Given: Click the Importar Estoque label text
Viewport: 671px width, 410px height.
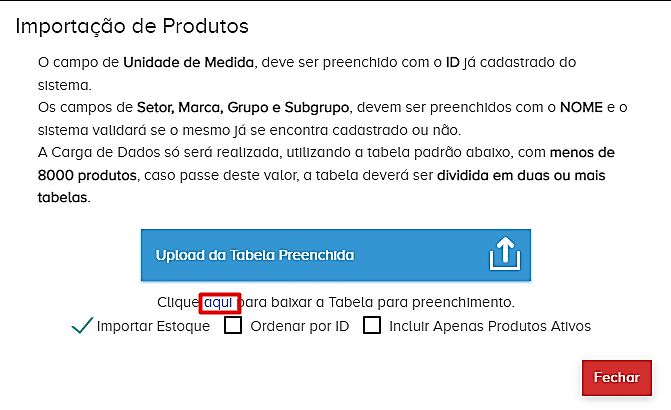Looking at the screenshot, I should click(153, 326).
